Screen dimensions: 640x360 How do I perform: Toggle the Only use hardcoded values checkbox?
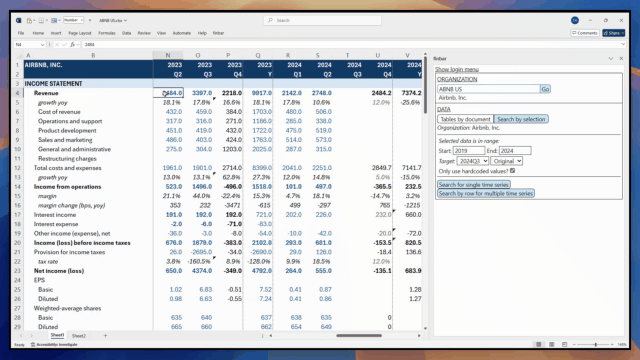(512, 171)
